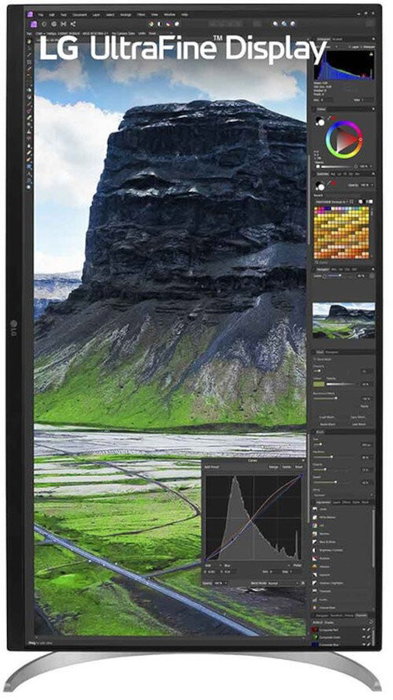Switch to the Layers tab beside Adjustment
Screen dimensions: 393x700
336,502
